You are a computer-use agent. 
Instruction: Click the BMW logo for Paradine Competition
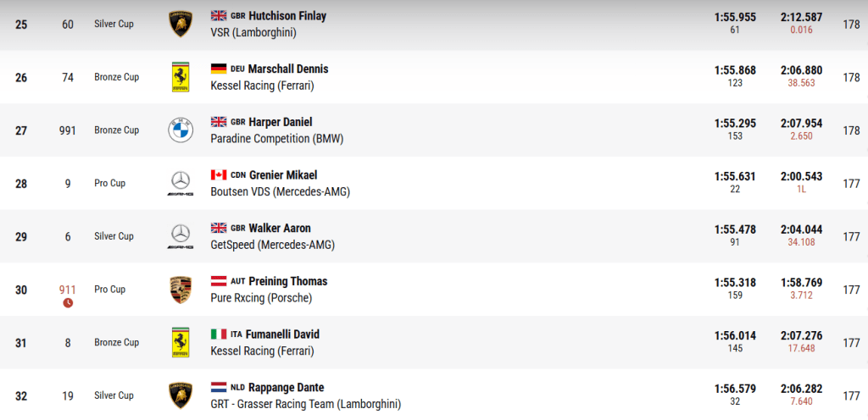pos(181,130)
